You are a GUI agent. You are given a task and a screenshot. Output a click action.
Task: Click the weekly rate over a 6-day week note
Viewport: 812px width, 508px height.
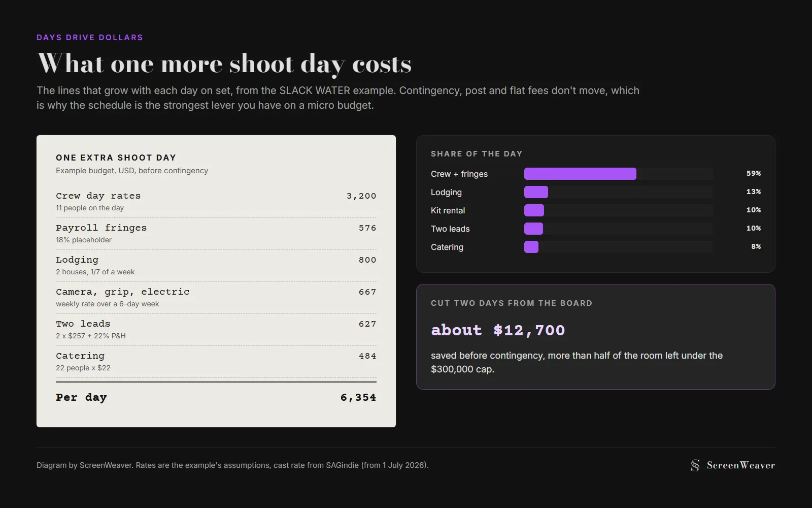108,304
